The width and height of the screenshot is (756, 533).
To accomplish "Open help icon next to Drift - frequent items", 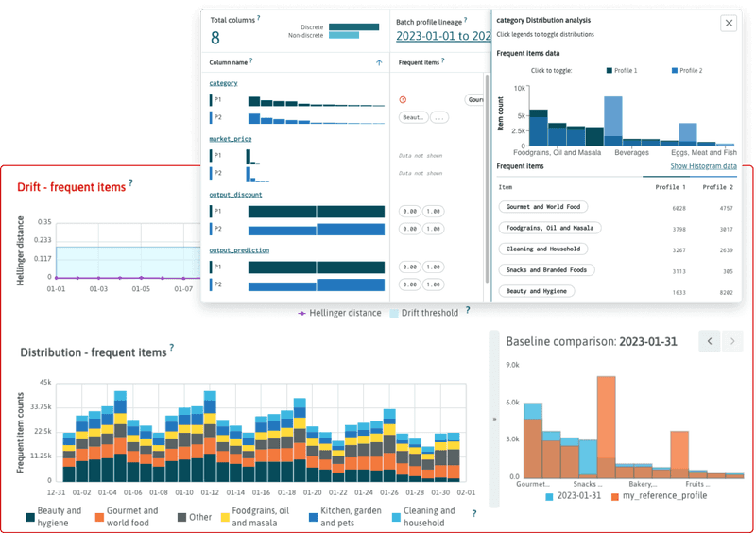I will pos(130,182).
